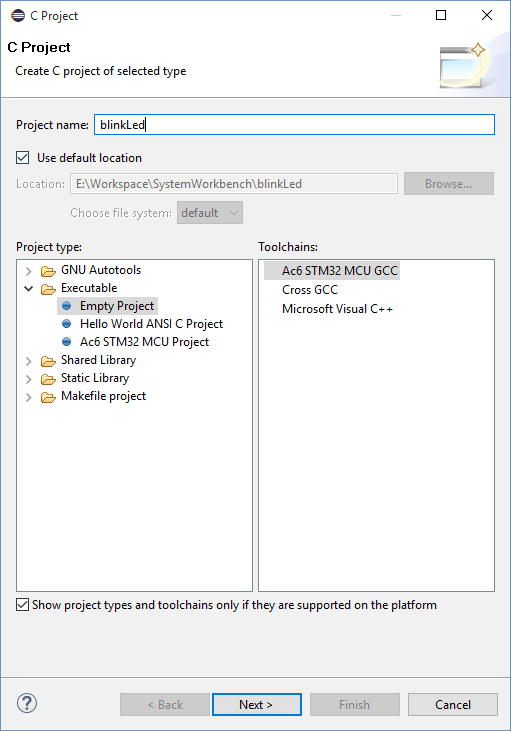
Task: Open the Choose file system dropdown
Action: pyautogui.click(x=210, y=213)
